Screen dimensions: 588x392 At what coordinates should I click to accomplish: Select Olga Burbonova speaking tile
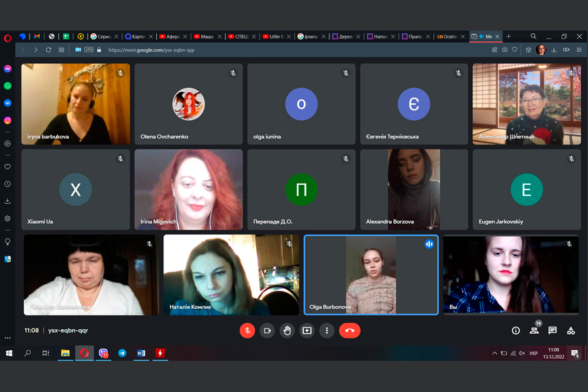click(371, 275)
